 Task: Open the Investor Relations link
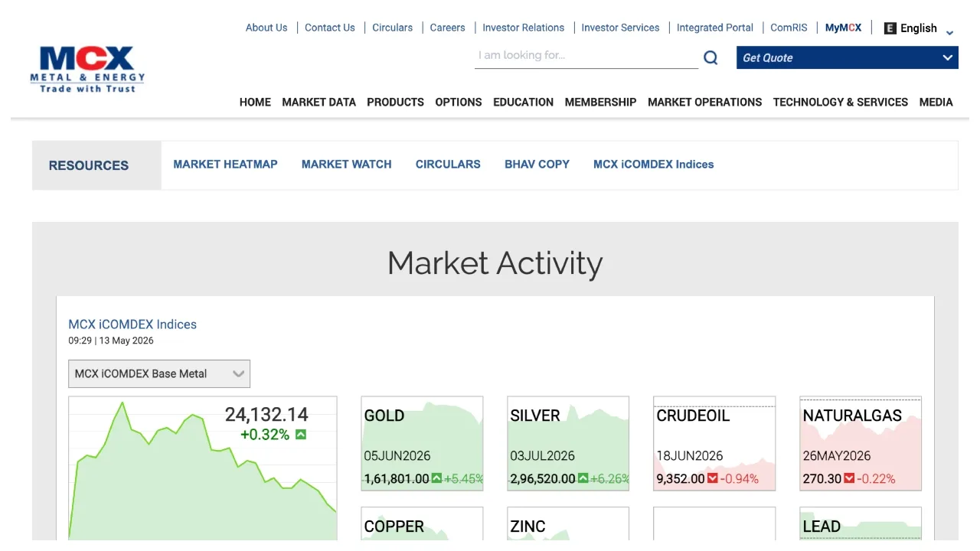[x=523, y=28]
